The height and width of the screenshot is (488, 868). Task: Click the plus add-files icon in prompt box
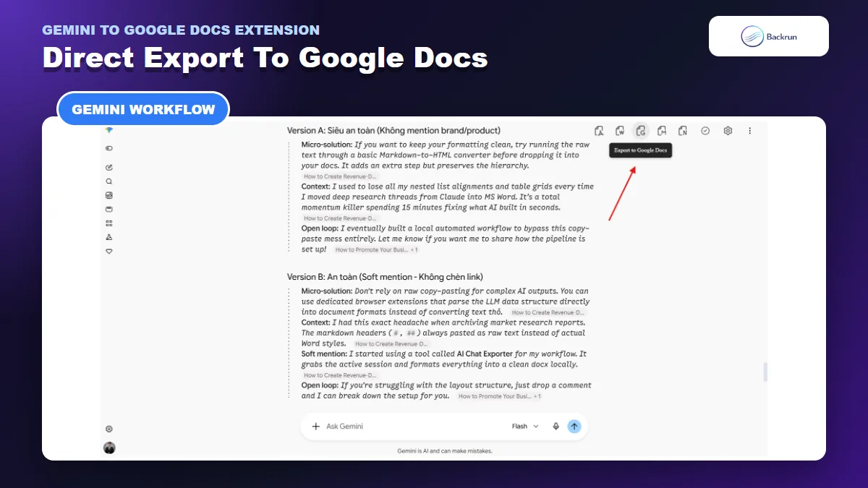[x=315, y=427]
